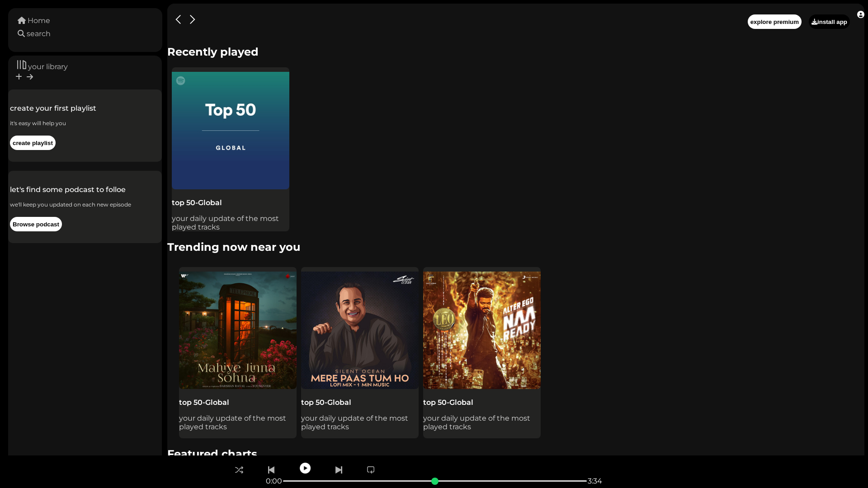Open the Naa Ready Leo album cover
The width and height of the screenshot is (868, 488).
point(482,330)
